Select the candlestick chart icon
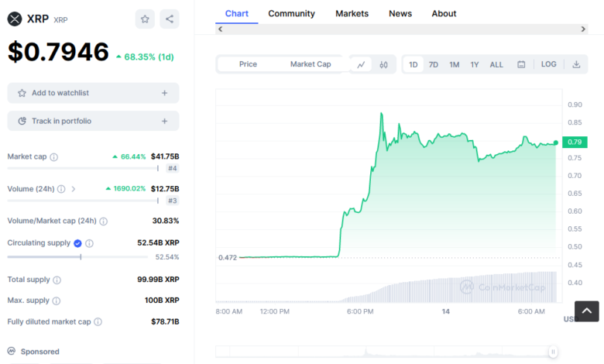The width and height of the screenshot is (604, 364). [383, 64]
